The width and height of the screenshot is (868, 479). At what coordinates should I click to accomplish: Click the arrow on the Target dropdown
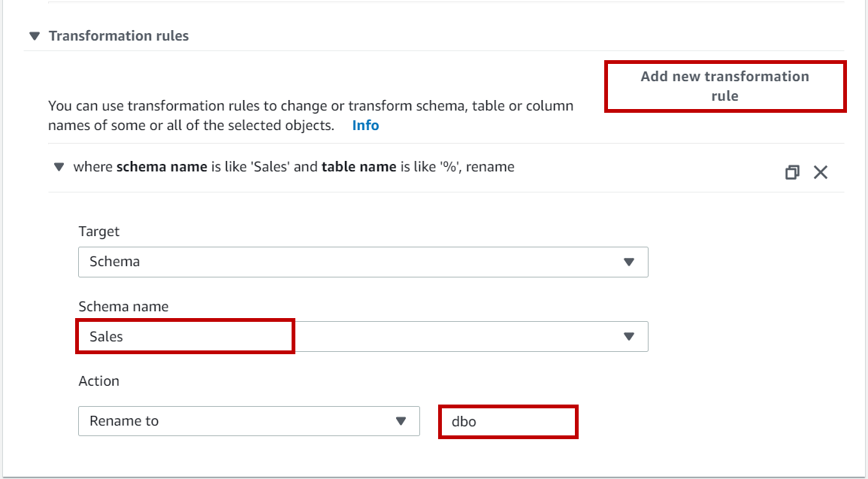[629, 262]
